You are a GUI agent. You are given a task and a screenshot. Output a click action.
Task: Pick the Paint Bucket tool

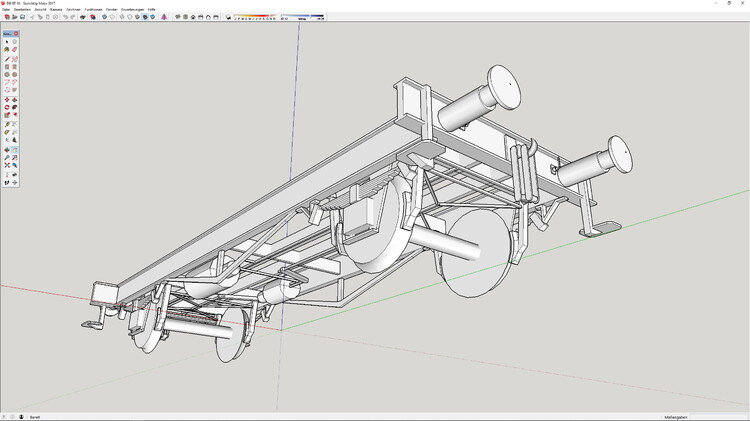point(7,50)
